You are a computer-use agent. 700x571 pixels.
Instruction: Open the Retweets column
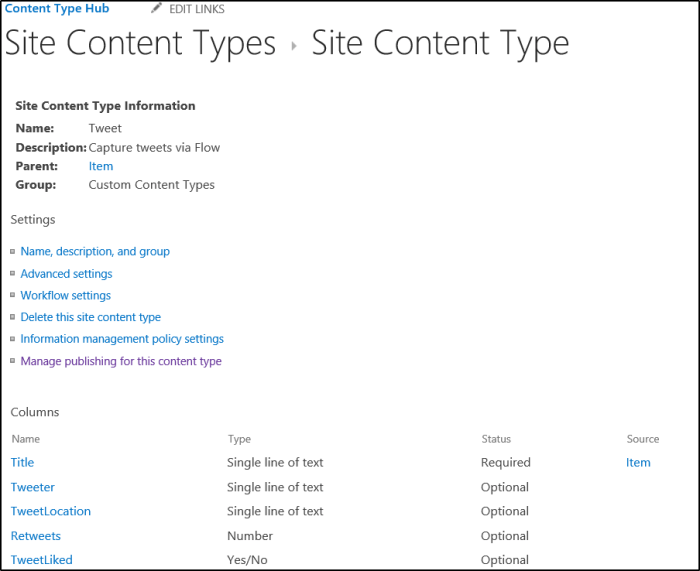point(36,536)
